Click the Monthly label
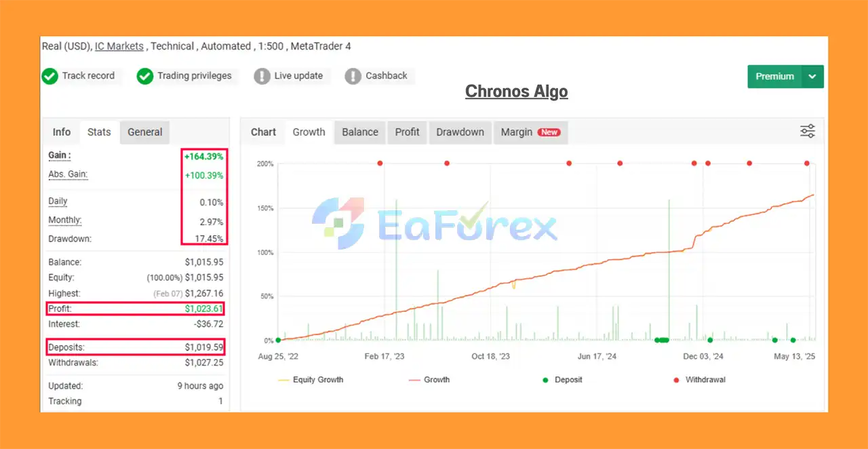The width and height of the screenshot is (868, 449). (65, 220)
